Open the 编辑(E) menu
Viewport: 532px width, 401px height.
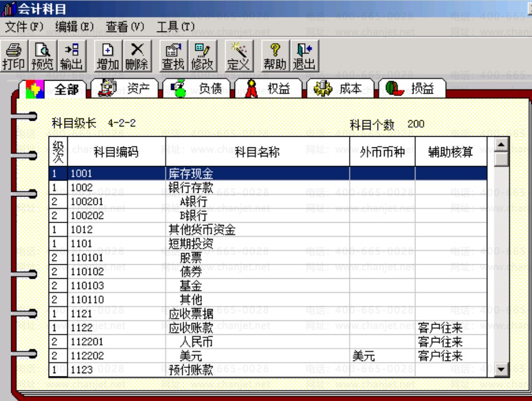[x=74, y=27]
